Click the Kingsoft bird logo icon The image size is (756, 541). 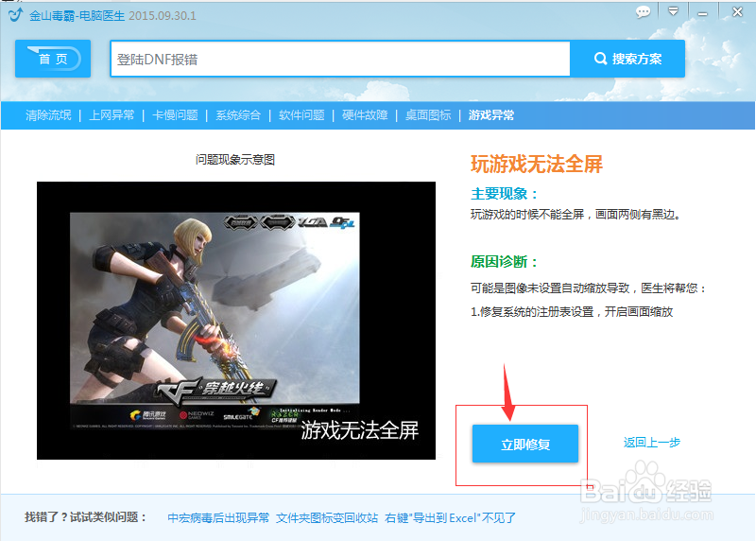(15, 14)
